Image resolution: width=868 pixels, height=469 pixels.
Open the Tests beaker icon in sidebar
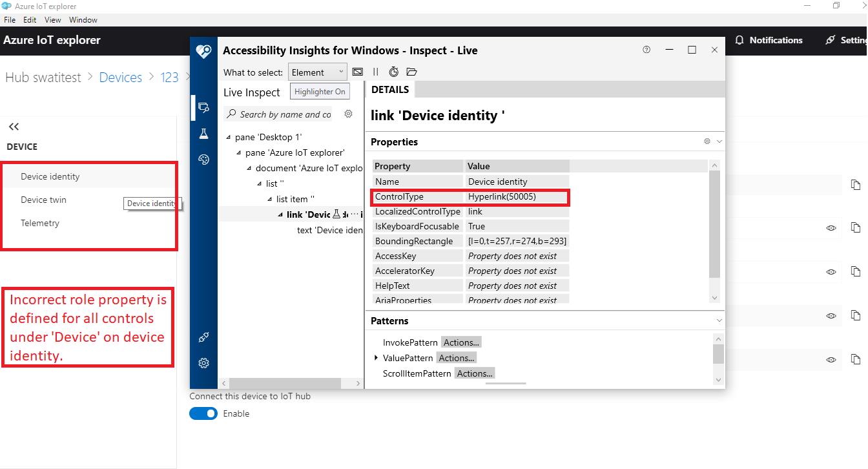click(203, 133)
